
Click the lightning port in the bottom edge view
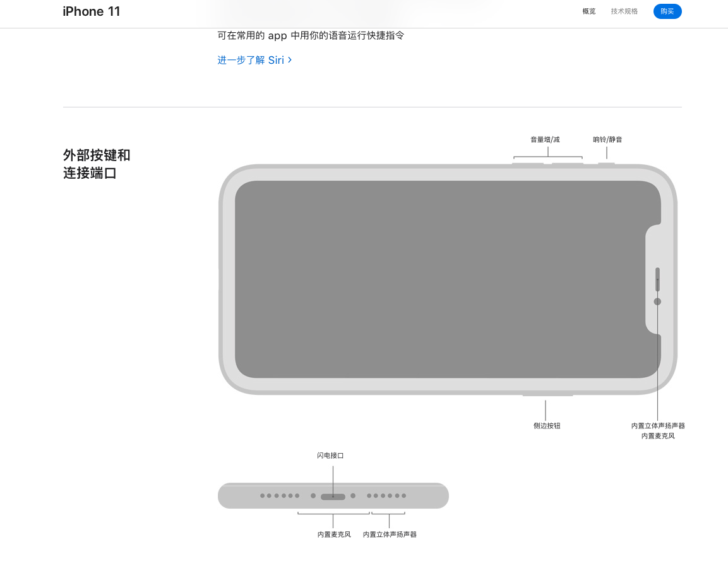(x=333, y=497)
